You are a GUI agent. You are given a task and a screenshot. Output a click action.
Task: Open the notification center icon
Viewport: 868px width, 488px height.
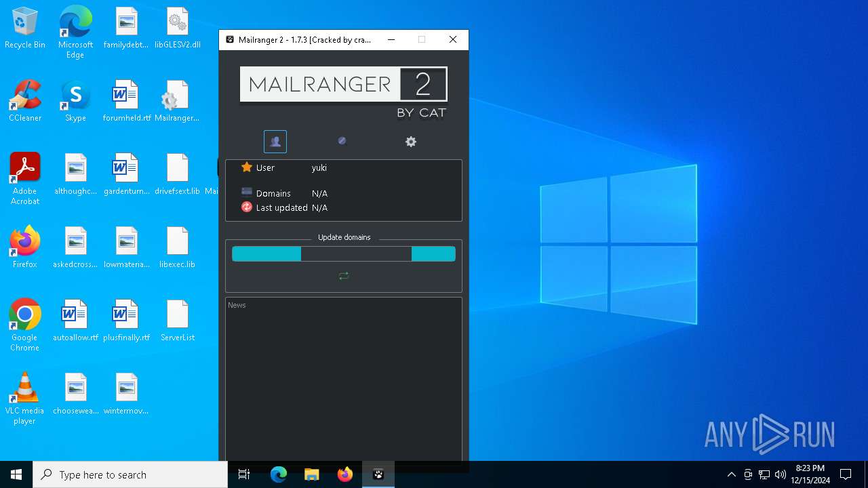coord(846,474)
